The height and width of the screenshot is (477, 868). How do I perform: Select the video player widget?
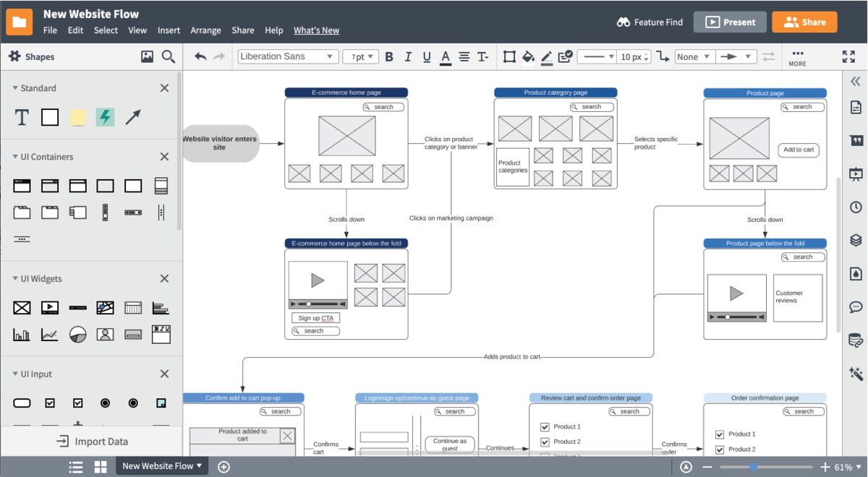point(50,308)
